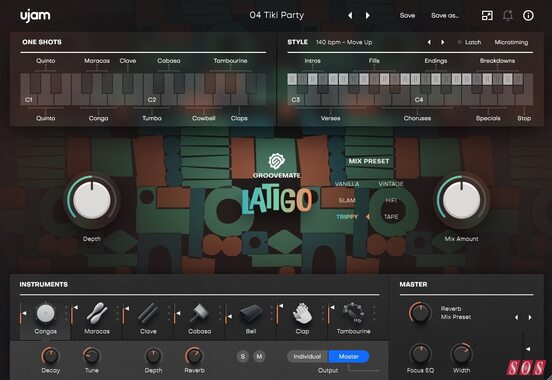This screenshot has width=552, height=380.
Task: Click the Choruses label
Action: tap(417, 118)
